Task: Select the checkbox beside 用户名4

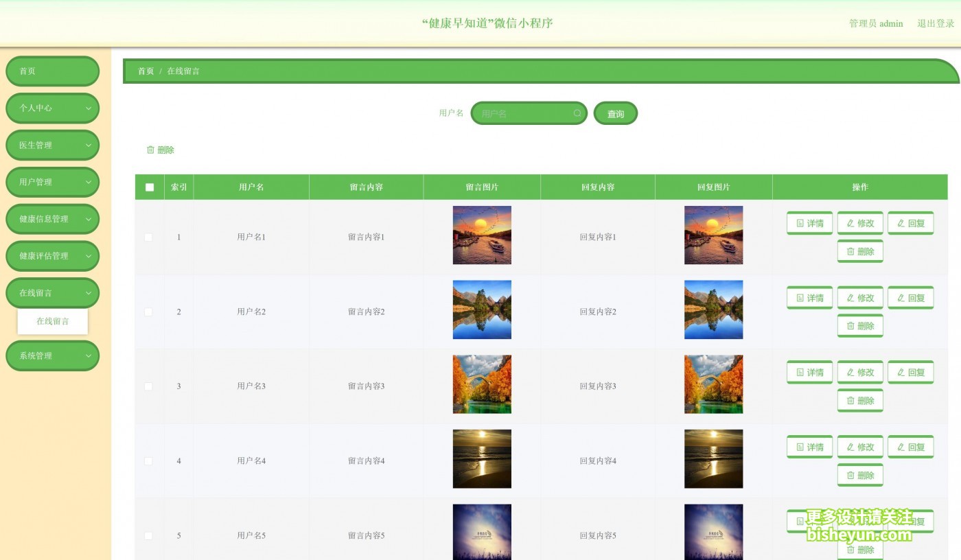Action: click(x=148, y=460)
